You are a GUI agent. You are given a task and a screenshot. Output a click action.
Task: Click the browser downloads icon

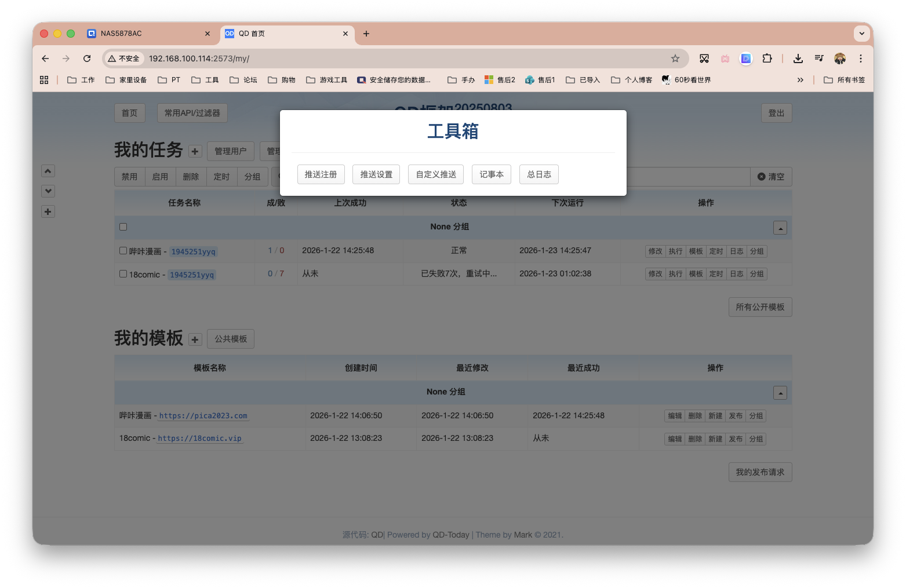[798, 59]
